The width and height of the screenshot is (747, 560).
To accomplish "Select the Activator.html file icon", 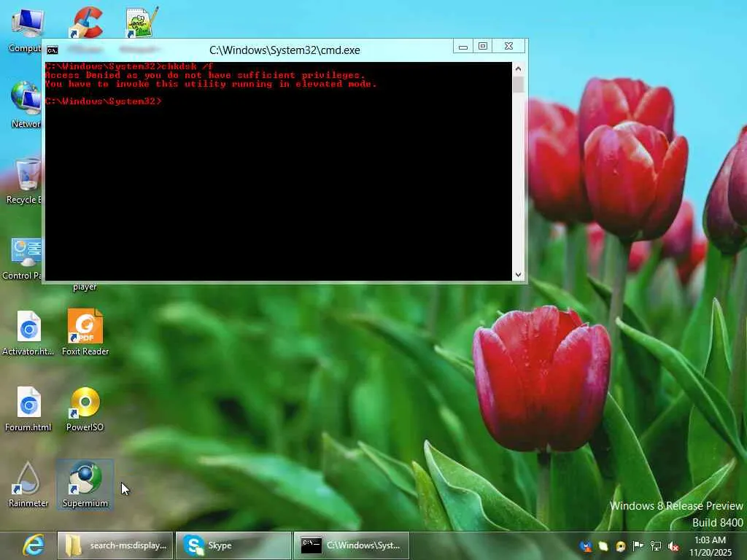I will pos(28,332).
